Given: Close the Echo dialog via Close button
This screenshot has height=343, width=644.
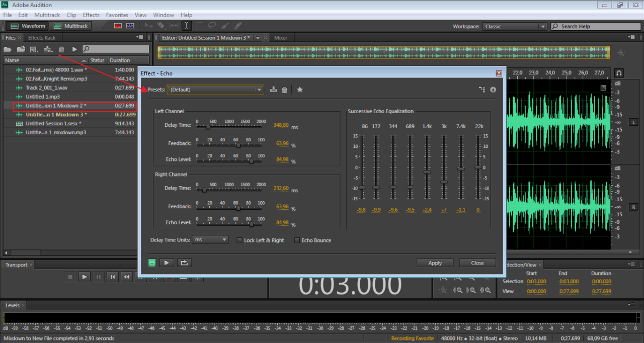Looking at the screenshot, I should click(477, 263).
